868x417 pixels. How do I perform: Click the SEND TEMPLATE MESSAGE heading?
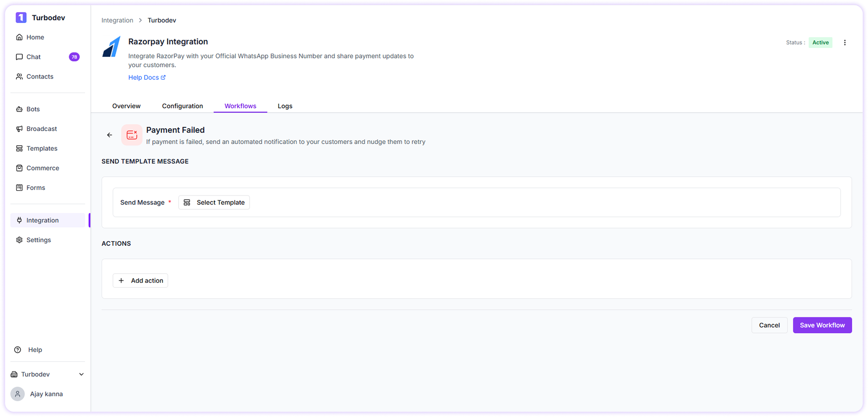(145, 161)
